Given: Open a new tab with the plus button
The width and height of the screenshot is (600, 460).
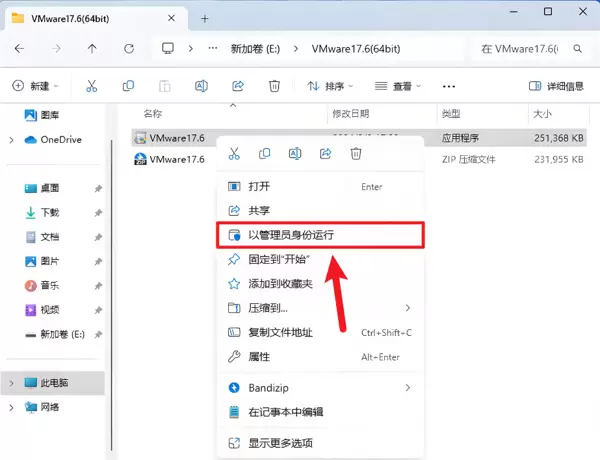Looking at the screenshot, I should 205,17.
